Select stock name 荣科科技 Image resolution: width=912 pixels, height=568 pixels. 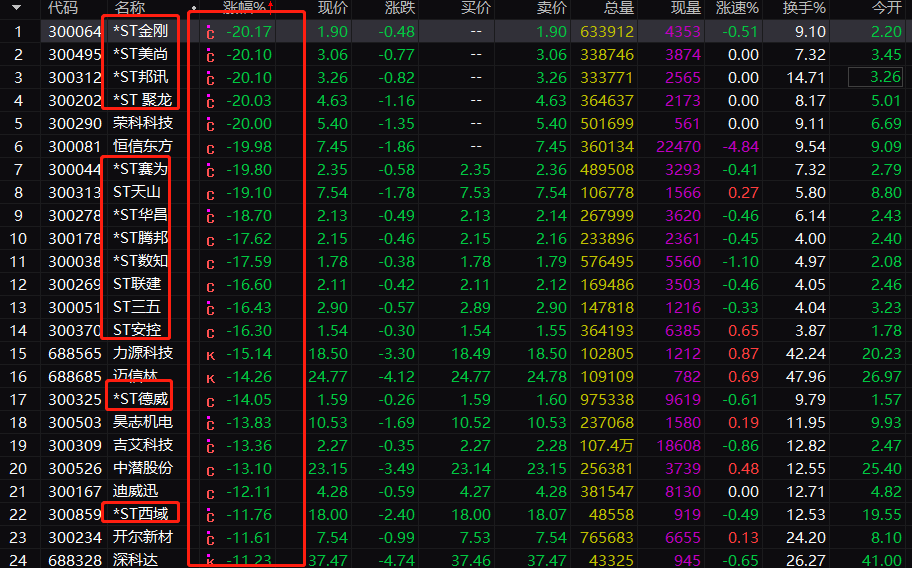click(142, 123)
